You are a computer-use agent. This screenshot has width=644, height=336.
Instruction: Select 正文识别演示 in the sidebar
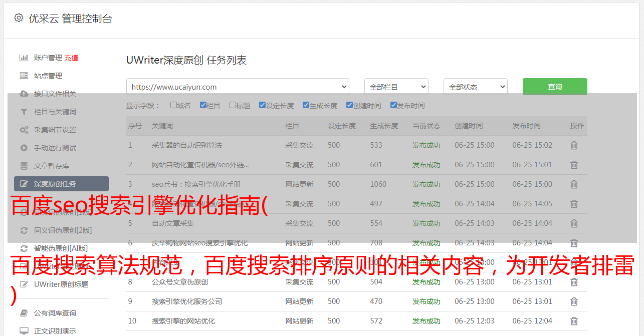(x=55, y=331)
